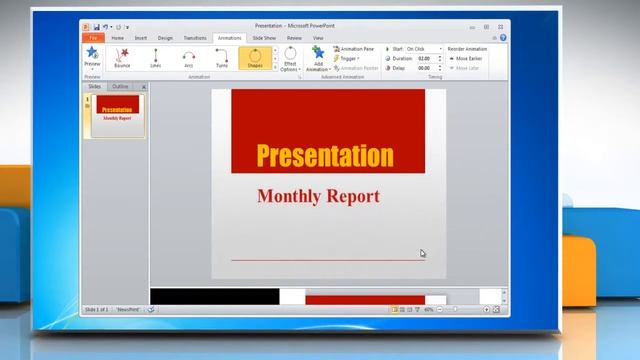Select the Arcs motion path animation
The image size is (640, 360).
[189, 58]
